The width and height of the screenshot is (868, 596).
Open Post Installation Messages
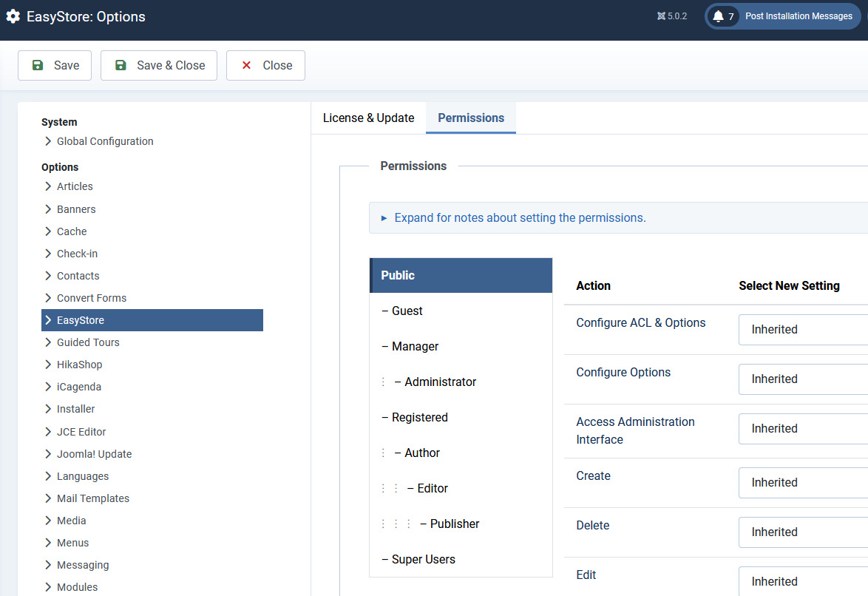click(x=799, y=16)
